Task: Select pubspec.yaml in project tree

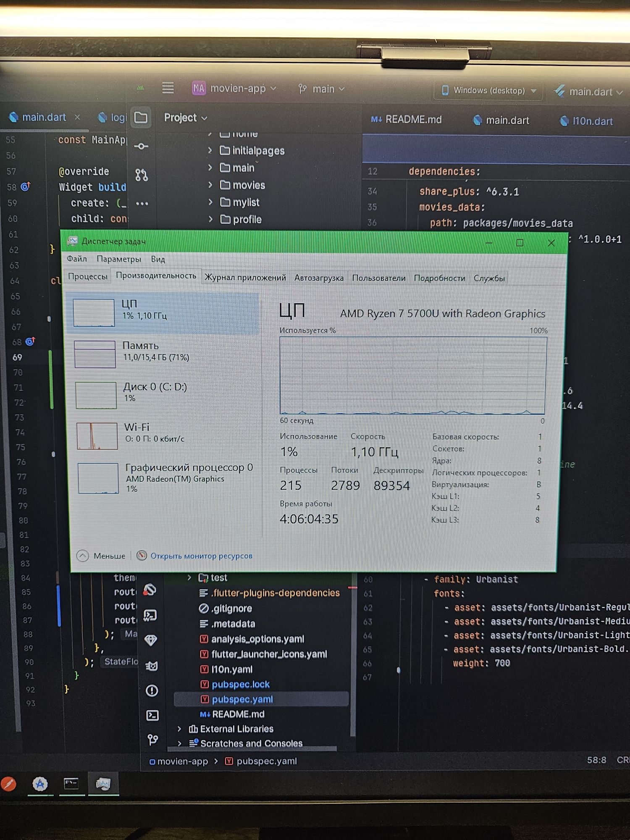Action: pyautogui.click(x=261, y=699)
